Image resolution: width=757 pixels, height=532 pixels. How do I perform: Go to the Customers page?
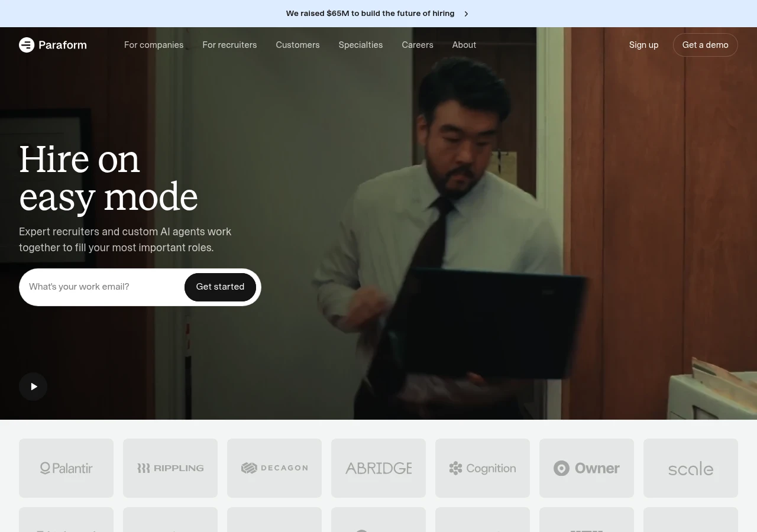coord(297,45)
